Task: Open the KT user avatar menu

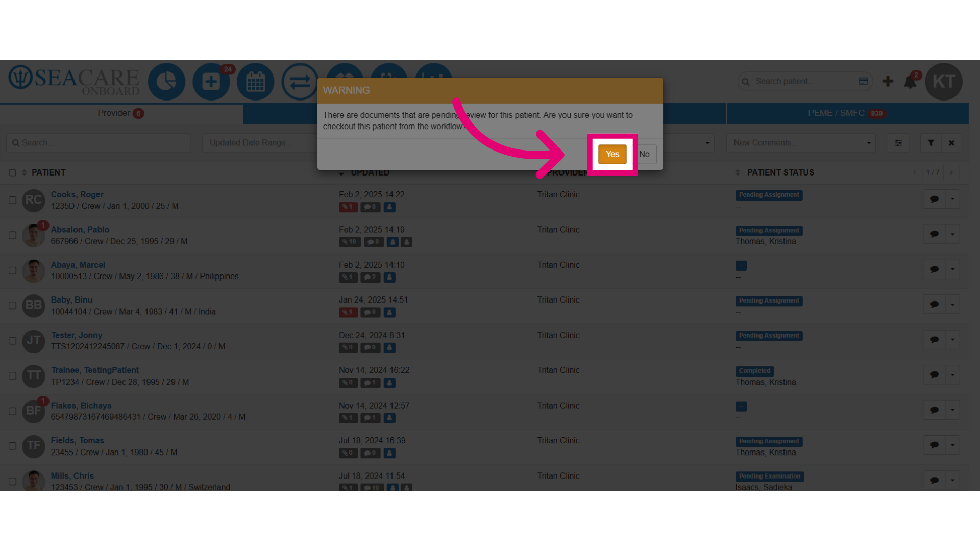Action: pos(943,82)
